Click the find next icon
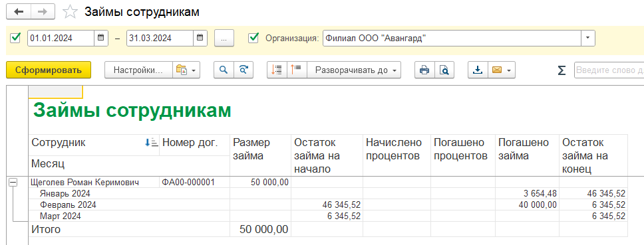 coord(243,70)
